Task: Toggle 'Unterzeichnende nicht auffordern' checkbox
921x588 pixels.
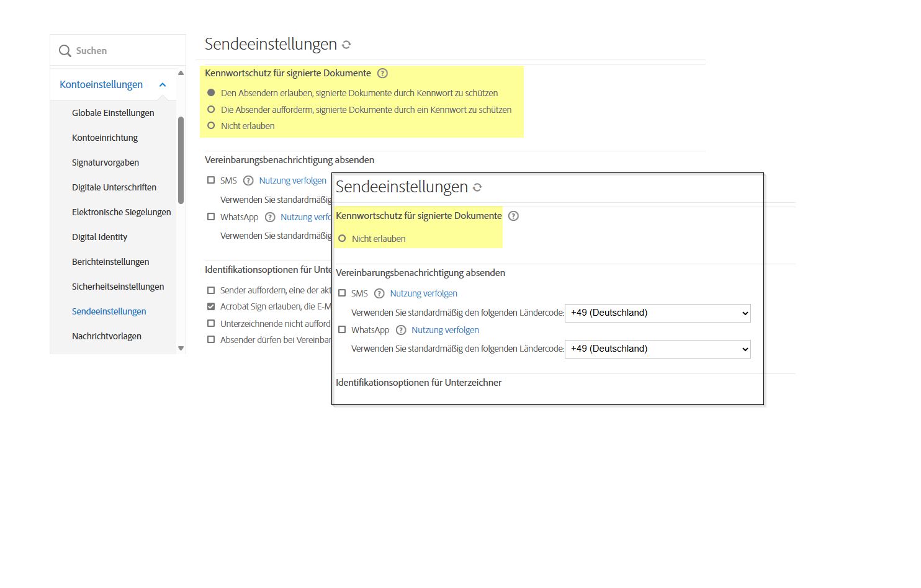Action: [211, 323]
